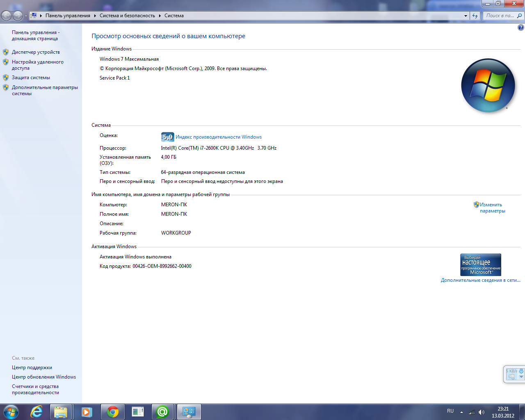
Task: Open 'Дополнительные параметры системы' link
Action: pos(45,90)
